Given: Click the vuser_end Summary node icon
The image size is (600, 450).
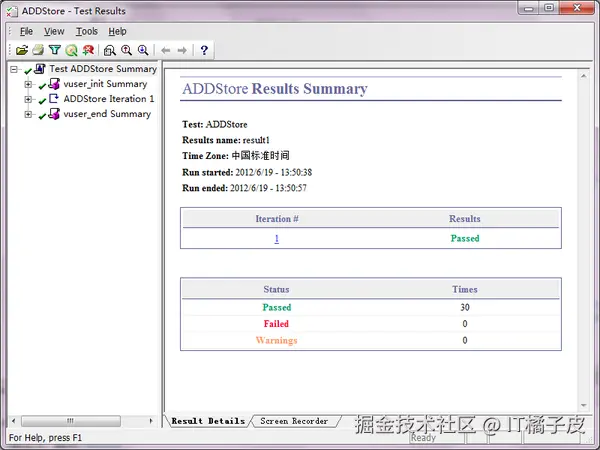Looking at the screenshot, I should point(54,114).
